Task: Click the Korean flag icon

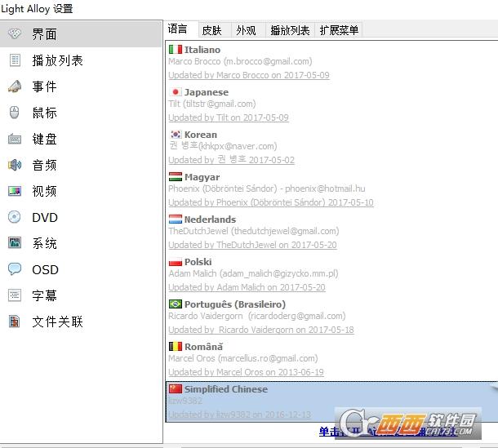Action: click(x=176, y=135)
